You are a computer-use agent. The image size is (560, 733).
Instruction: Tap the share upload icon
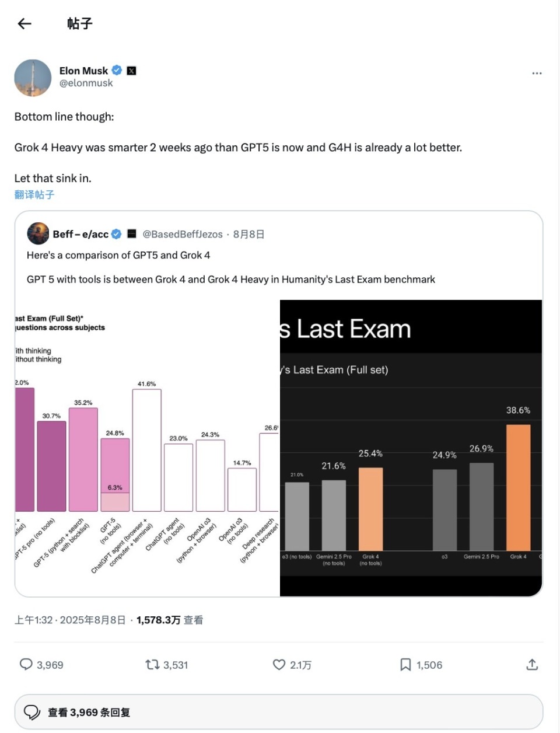click(x=532, y=665)
